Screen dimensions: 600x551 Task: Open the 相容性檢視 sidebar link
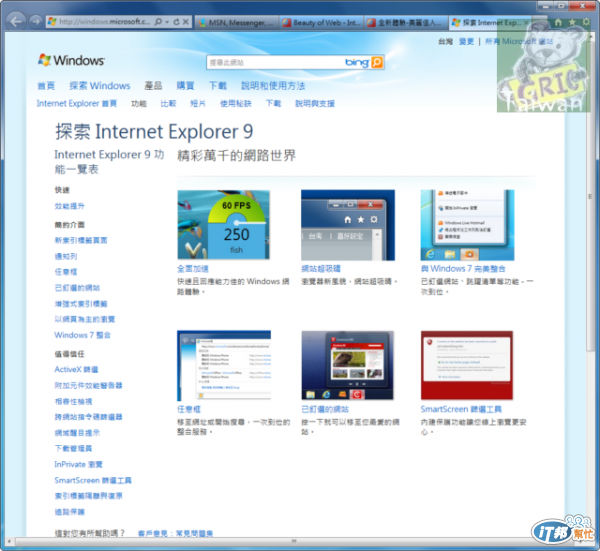pyautogui.click(x=73, y=401)
